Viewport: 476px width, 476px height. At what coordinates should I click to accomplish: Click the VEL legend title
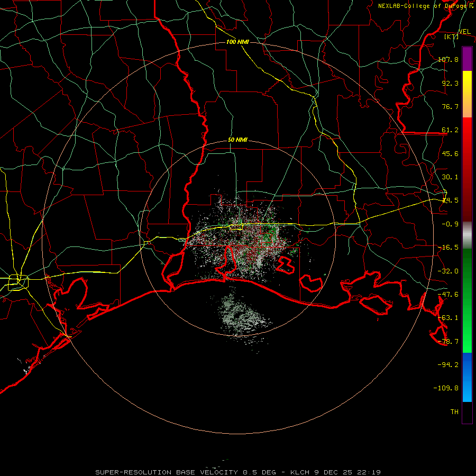point(464,32)
